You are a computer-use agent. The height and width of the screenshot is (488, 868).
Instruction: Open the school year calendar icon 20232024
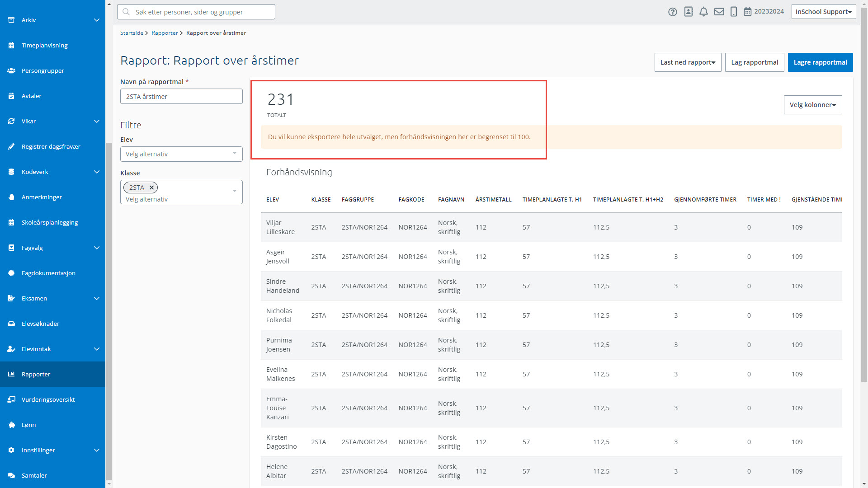tap(748, 12)
